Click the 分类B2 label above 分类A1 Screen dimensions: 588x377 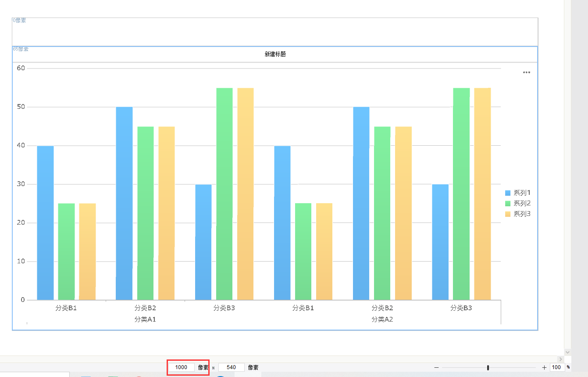tap(145, 308)
